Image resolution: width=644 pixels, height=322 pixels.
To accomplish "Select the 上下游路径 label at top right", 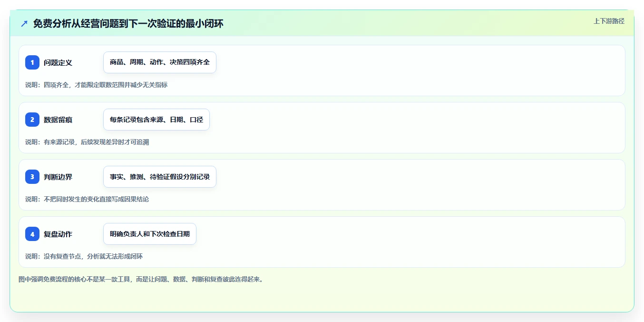I will click(x=609, y=21).
